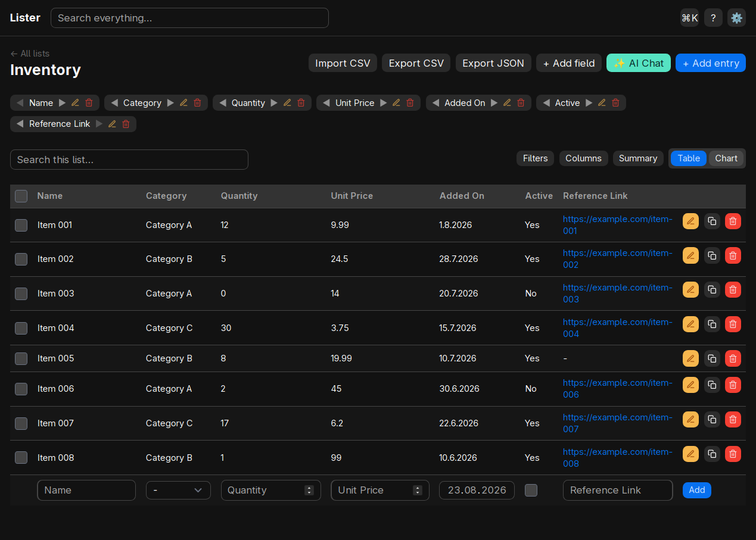
Task: Edit the Category field pencil icon
Action: [183, 103]
